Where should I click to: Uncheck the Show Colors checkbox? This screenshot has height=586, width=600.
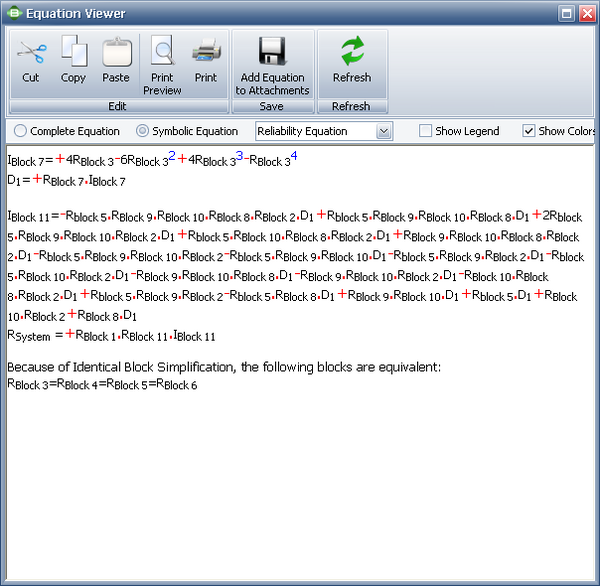click(x=529, y=131)
